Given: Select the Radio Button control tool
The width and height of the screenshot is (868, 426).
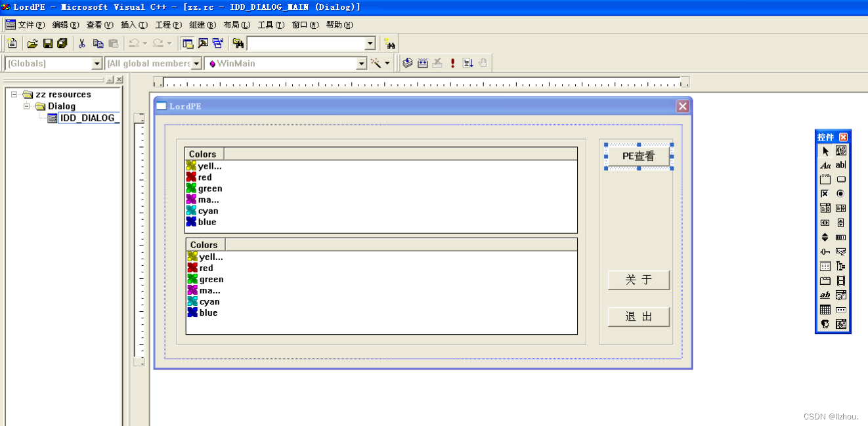Looking at the screenshot, I should coord(841,193).
